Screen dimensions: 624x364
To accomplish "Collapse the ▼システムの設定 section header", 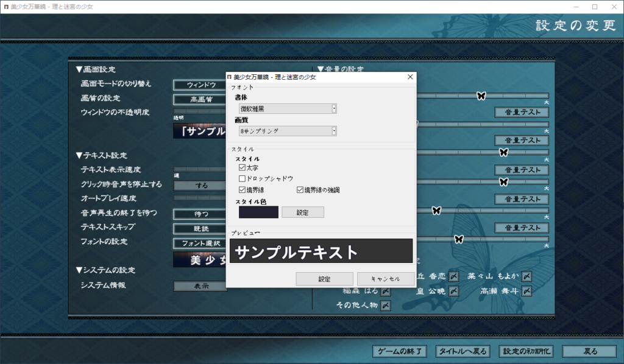I will (105, 270).
